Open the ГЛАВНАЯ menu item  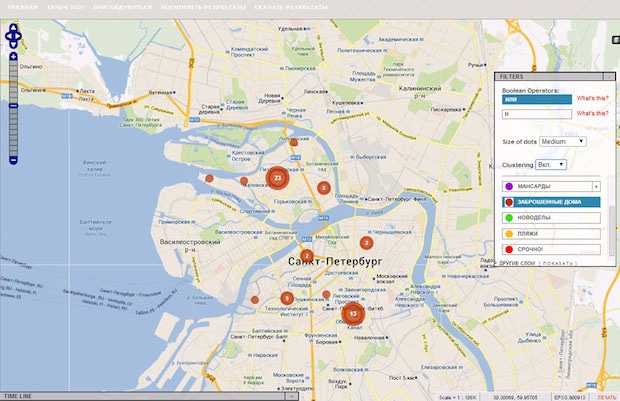(x=23, y=6)
